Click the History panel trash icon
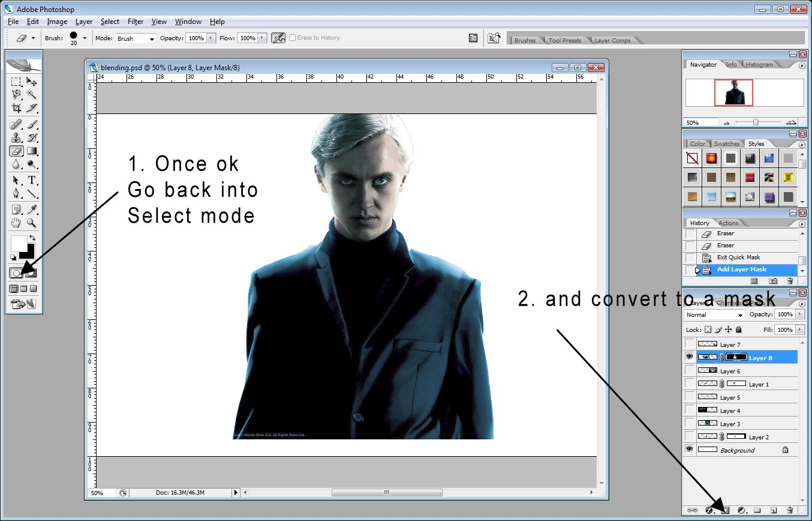Viewport: 812px width, 521px height. point(789,281)
